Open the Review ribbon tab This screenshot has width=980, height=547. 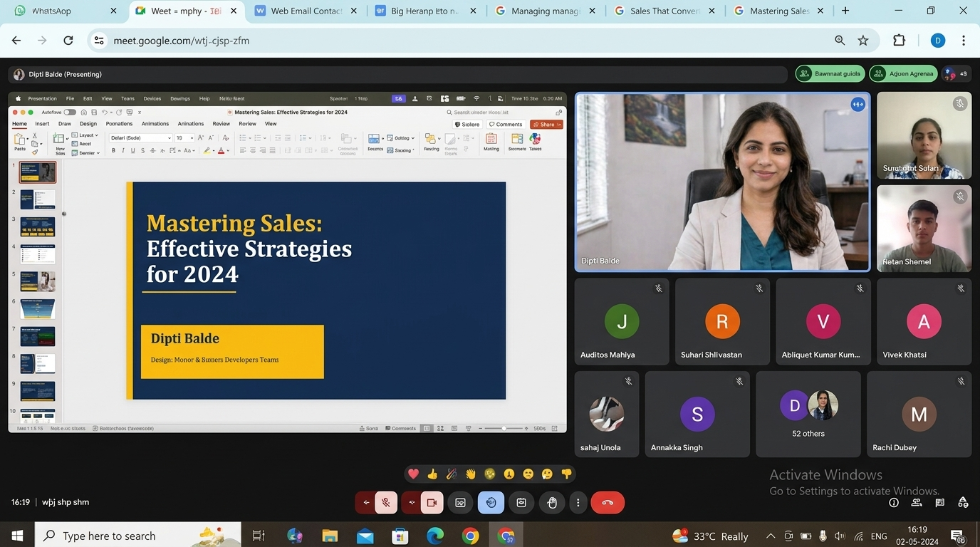pyautogui.click(x=221, y=124)
